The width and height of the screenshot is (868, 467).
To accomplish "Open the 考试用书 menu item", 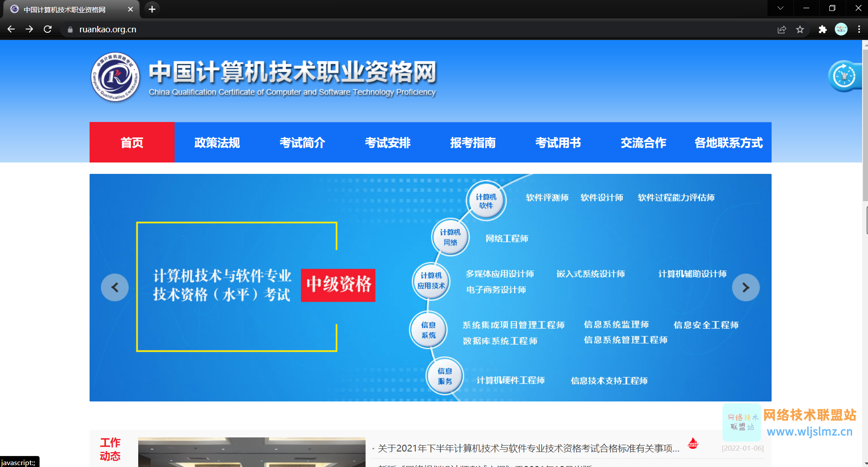I will coord(558,142).
